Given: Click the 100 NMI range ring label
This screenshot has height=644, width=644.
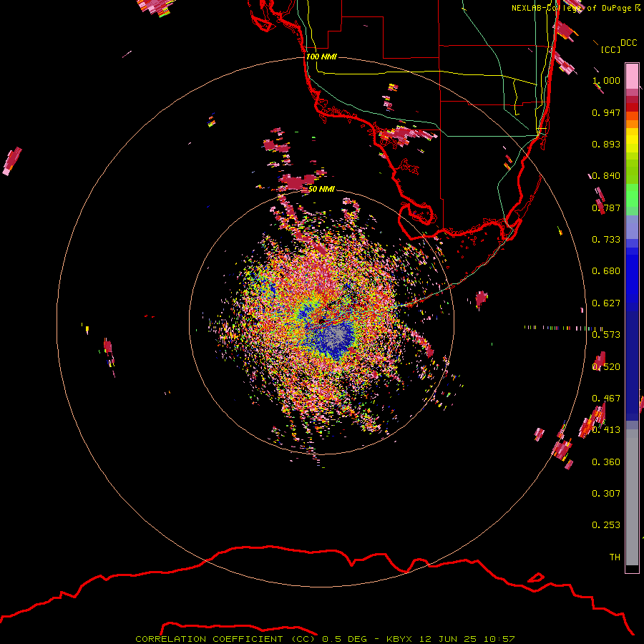Looking at the screenshot, I should coord(321,57).
